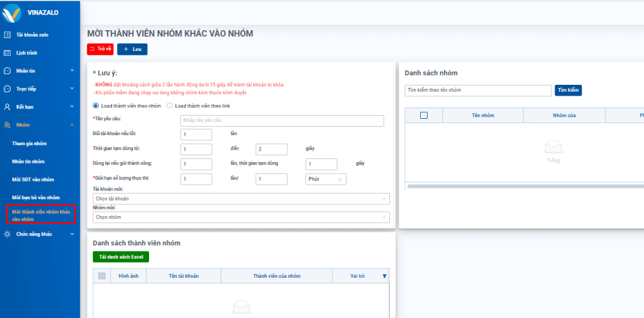Open Tham gia nhóm menu item
644x318 pixels.
[x=29, y=143]
